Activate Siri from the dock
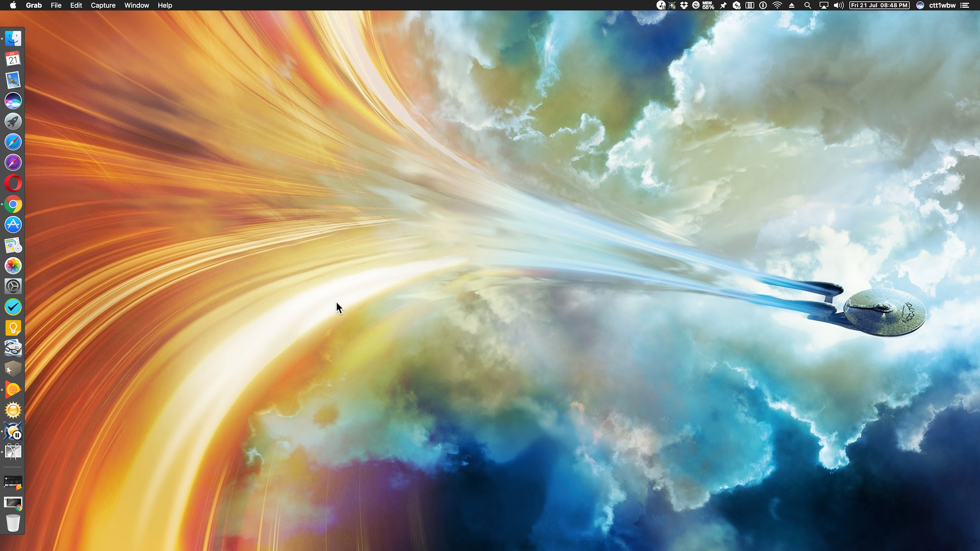This screenshot has width=980, height=551. 13,100
